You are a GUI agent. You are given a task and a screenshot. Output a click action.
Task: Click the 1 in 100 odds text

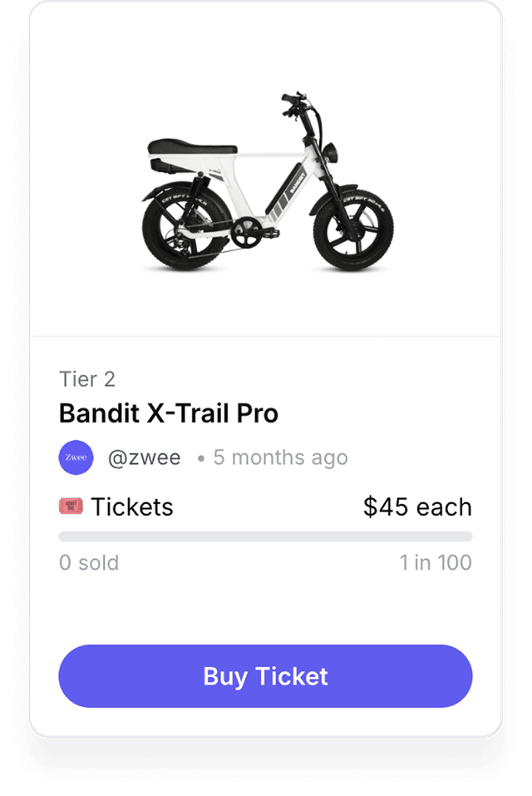click(x=434, y=563)
